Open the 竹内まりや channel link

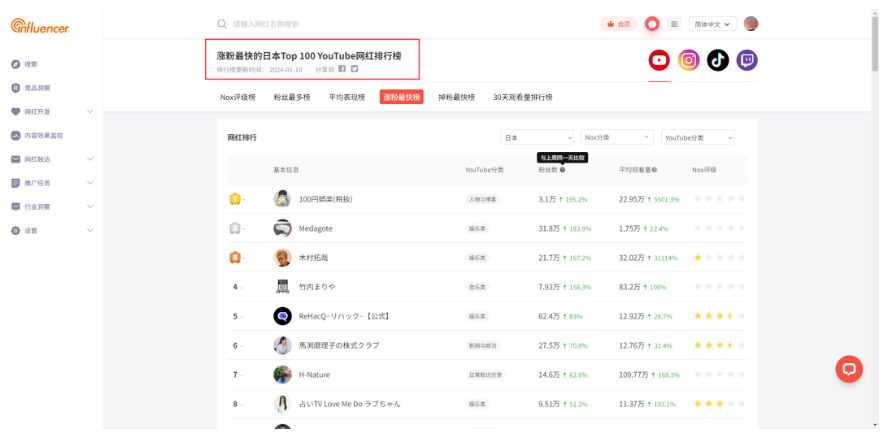(x=317, y=287)
